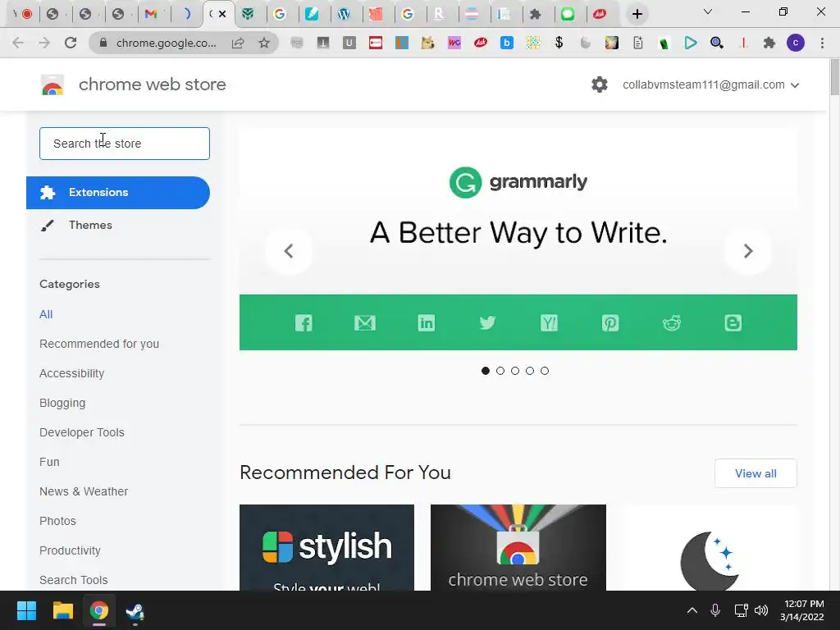
Task: Click the chrome.google.co... address bar
Action: (x=167, y=43)
